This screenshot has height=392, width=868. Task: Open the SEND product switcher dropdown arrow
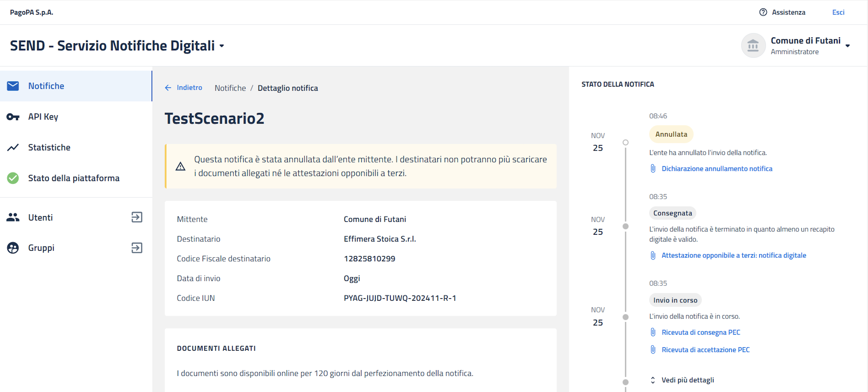[x=222, y=46]
